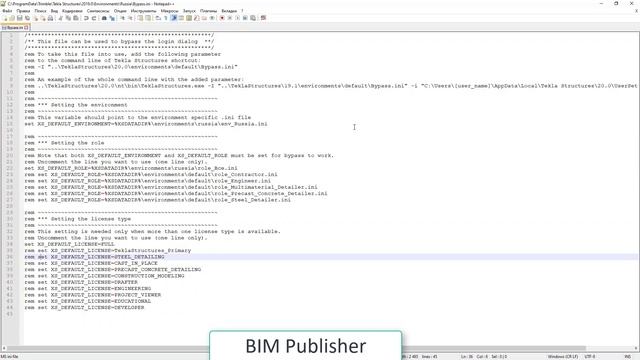Open the Document Map panel icon
Image resolution: width=640 pixels, height=360 pixels.
coord(189,18)
